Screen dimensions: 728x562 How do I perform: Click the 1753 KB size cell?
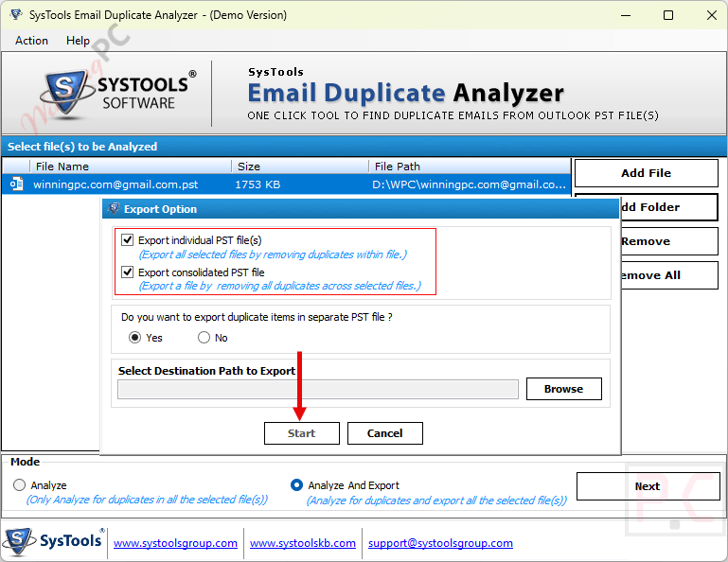(257, 184)
